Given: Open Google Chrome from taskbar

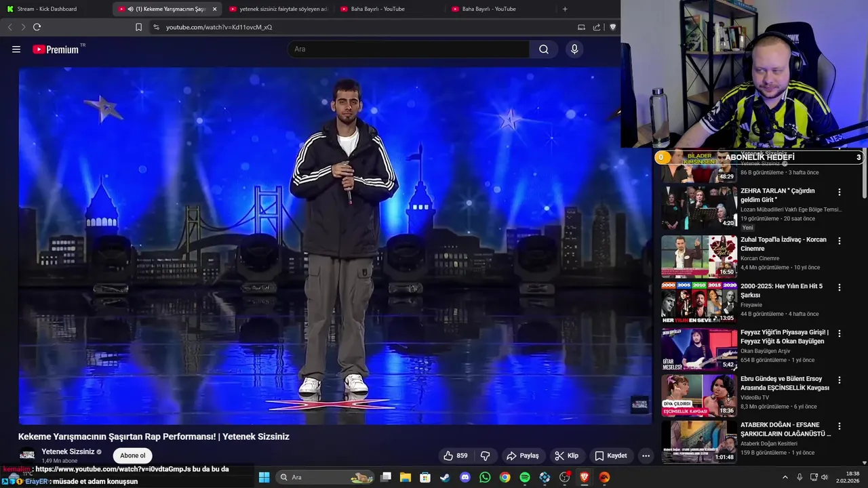Looking at the screenshot, I should tap(505, 477).
